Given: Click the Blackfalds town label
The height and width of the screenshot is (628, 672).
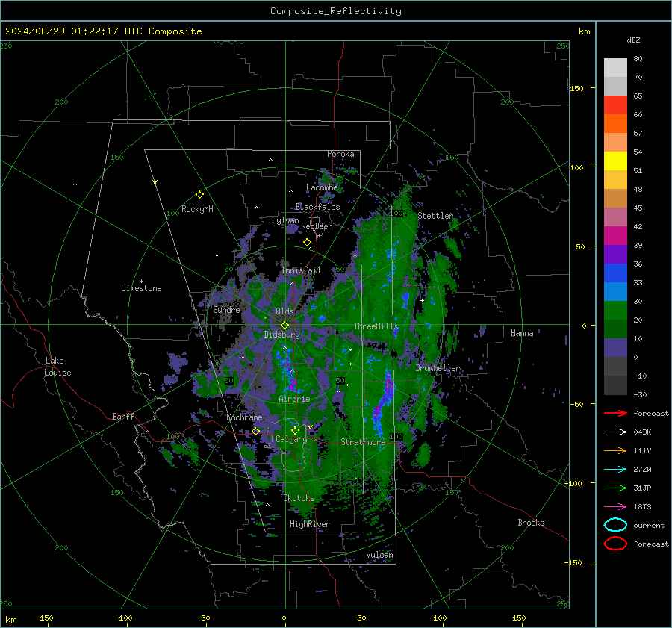Looking at the screenshot, I should [317, 207].
